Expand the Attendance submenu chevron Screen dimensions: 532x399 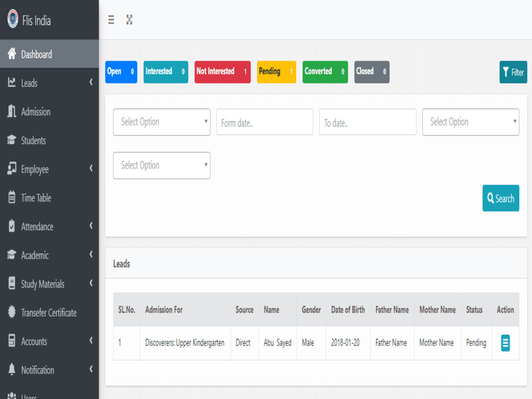tap(91, 225)
